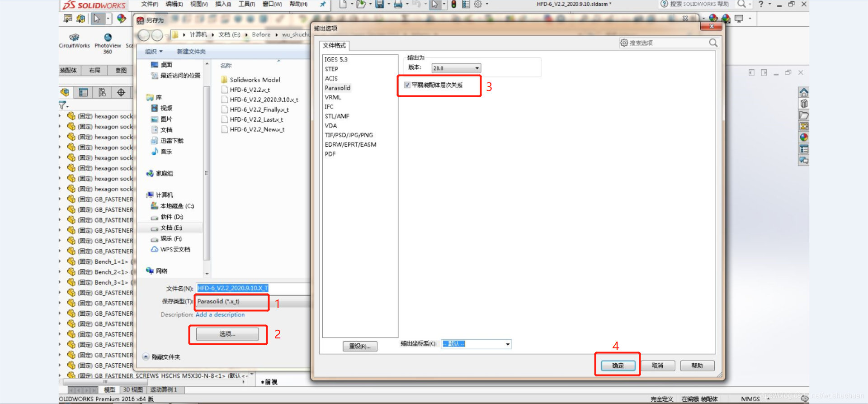Open Custom Properties icon in task pane
This screenshot has width=868, height=404.
point(804,149)
